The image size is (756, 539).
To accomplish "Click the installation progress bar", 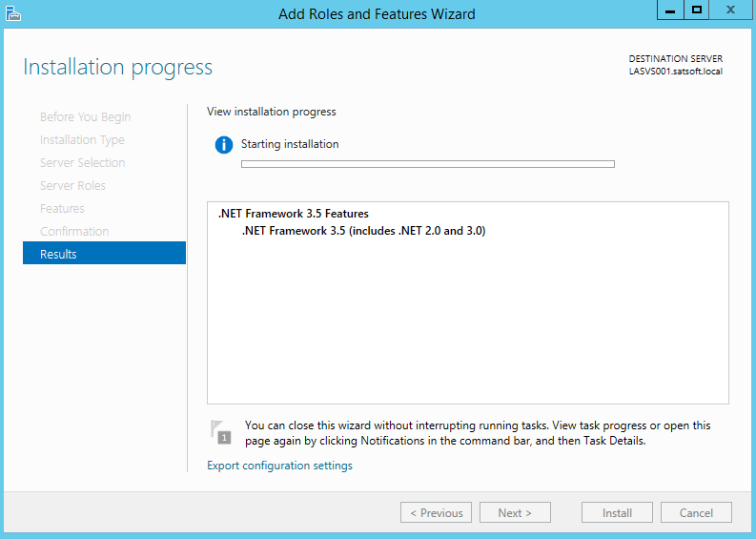I will (428, 164).
